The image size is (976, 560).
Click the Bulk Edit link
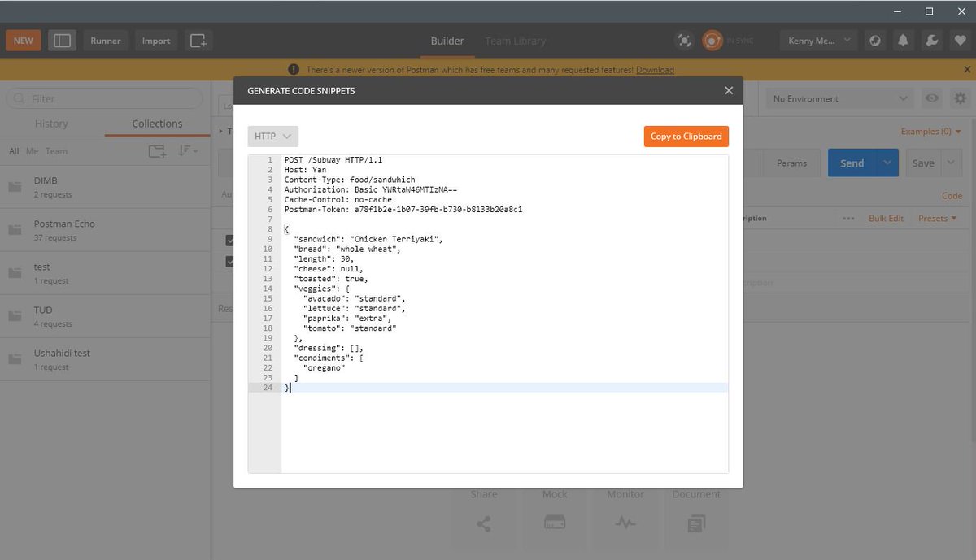pos(886,218)
